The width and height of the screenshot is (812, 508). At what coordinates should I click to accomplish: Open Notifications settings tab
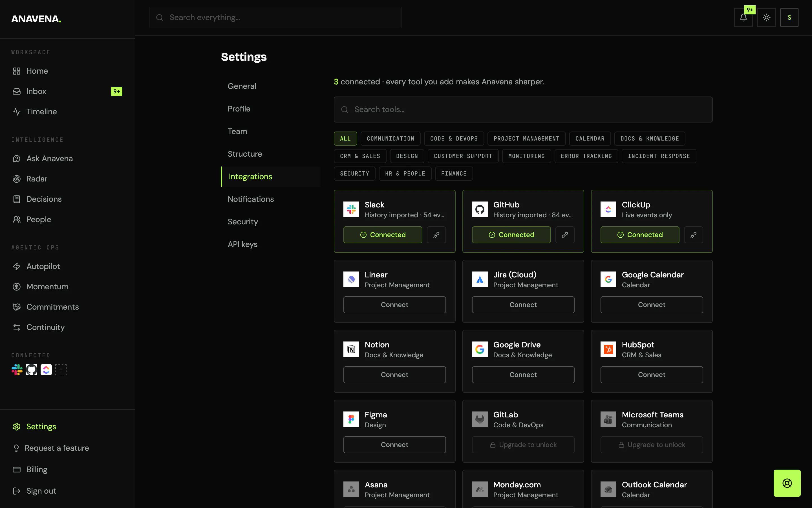click(270, 199)
